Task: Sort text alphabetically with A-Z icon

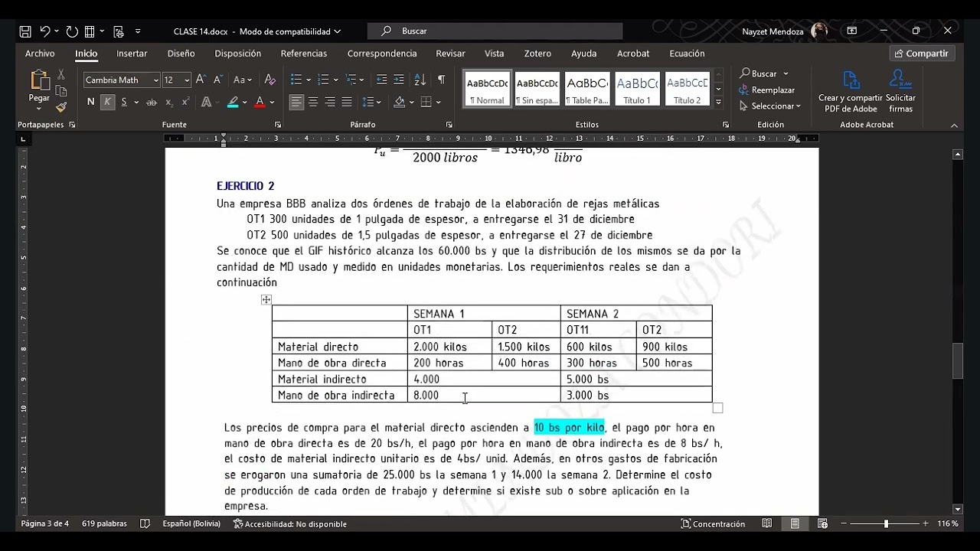Action: point(420,80)
